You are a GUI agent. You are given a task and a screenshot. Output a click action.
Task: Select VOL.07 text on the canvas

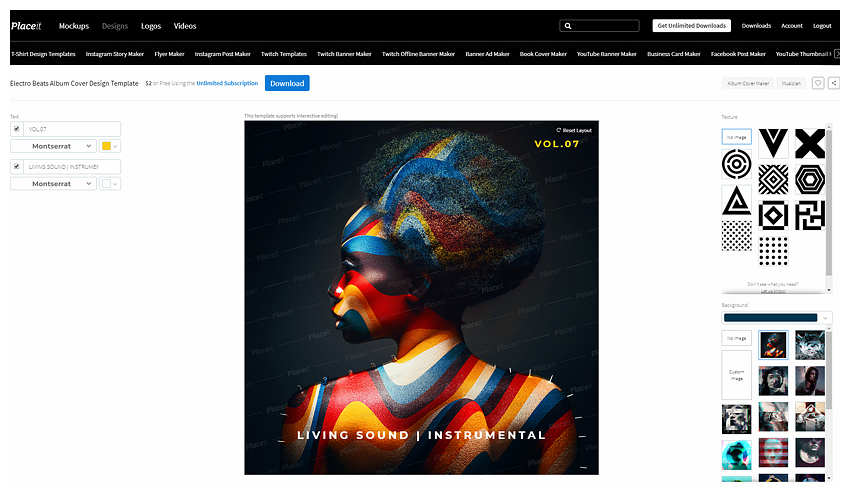click(557, 144)
